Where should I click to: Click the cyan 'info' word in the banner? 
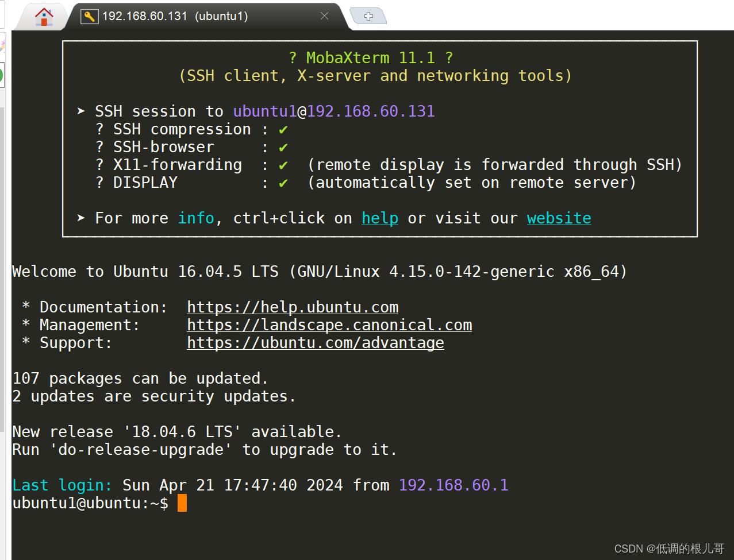196,218
